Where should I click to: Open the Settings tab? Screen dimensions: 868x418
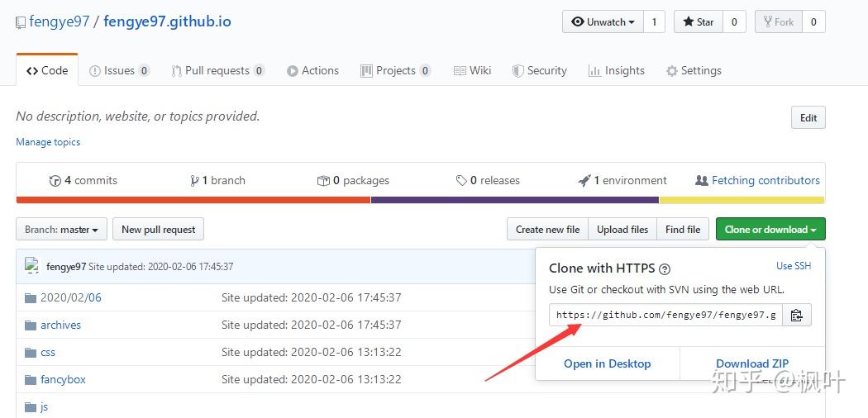[694, 71]
